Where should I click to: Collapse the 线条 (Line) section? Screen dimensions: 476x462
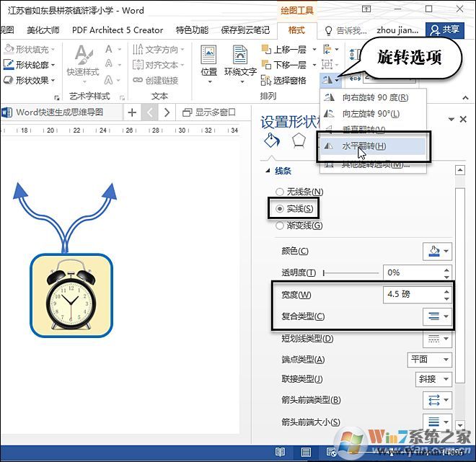[x=266, y=171]
